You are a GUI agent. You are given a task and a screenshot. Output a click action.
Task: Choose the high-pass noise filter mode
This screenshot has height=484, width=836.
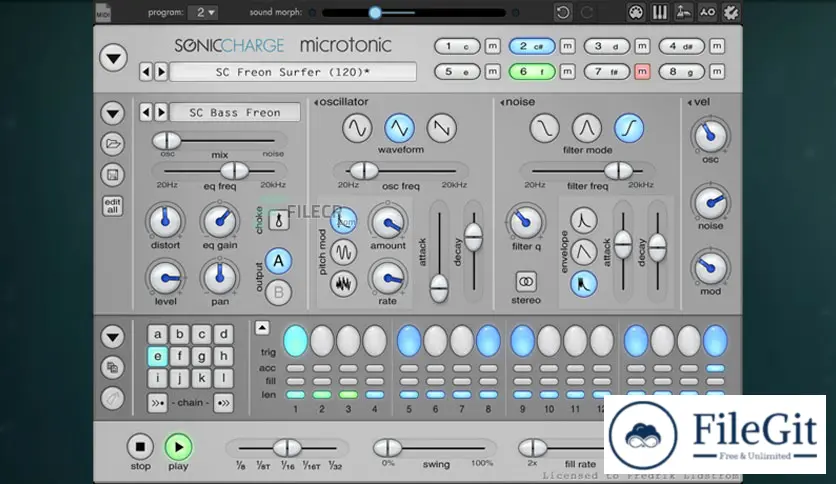point(629,128)
